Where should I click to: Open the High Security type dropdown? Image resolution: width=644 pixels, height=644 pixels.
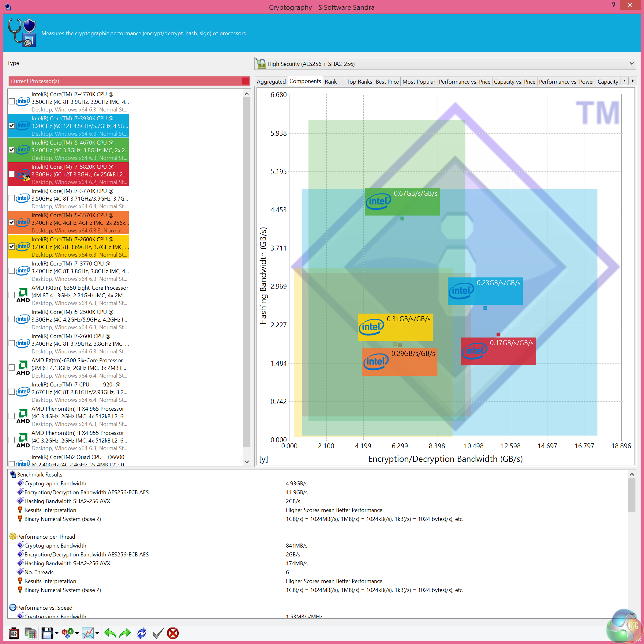point(631,64)
